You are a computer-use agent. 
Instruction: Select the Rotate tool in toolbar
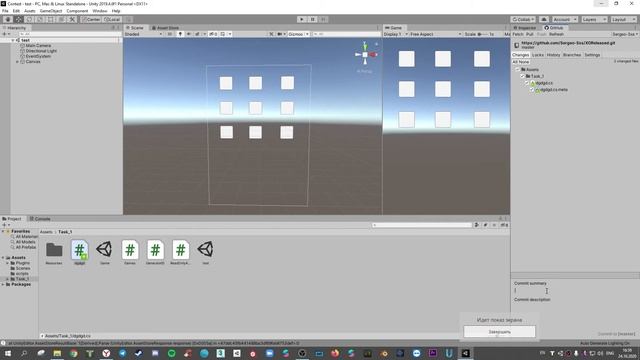pyautogui.click(x=29, y=20)
